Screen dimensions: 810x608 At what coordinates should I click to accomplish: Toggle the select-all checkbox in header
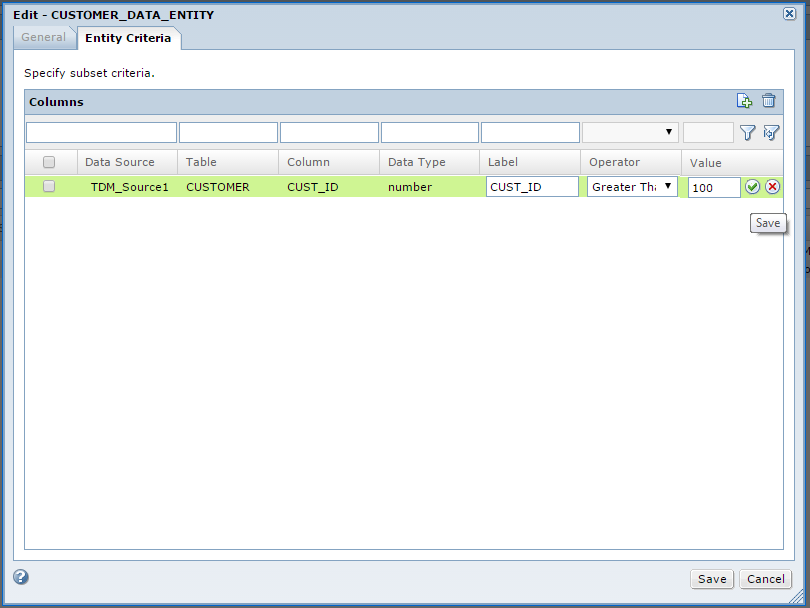(49, 162)
